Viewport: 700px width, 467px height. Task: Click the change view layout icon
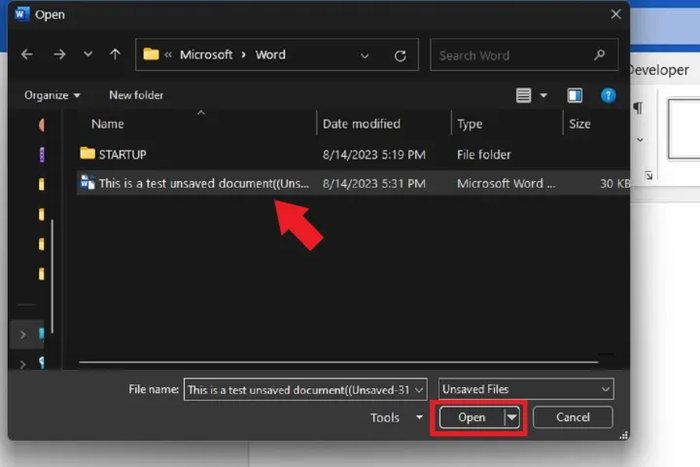coord(524,95)
